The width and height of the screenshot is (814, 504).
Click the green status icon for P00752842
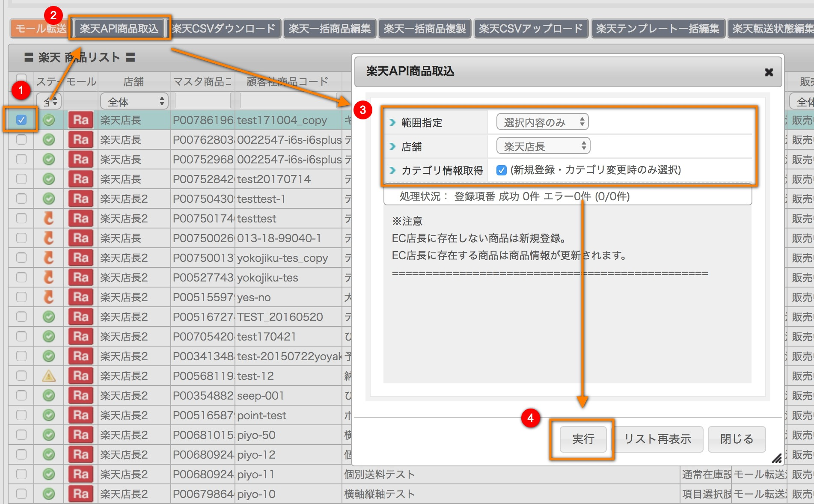pos(49,179)
